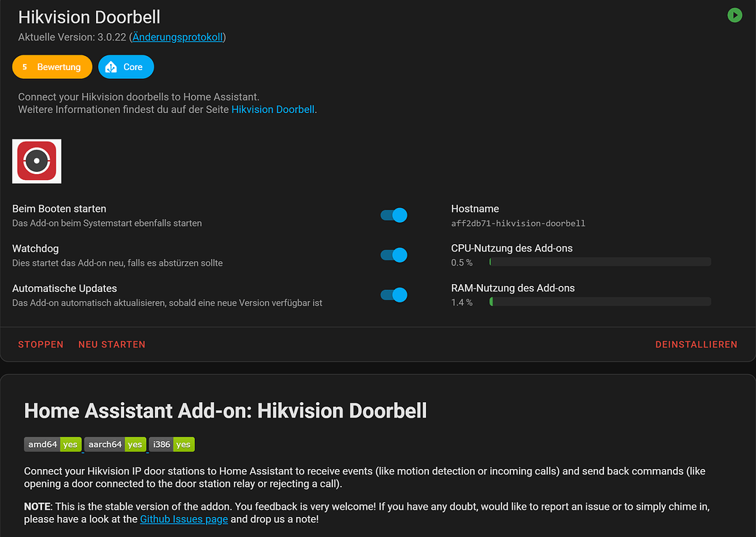Disable Automatische Updates
Screen dimensions: 756x537
tap(392, 294)
